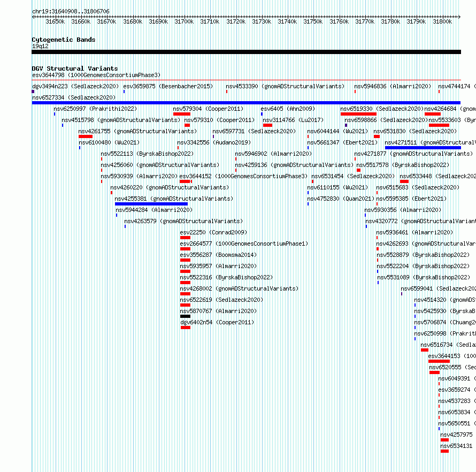Click nsv4263579 (gnomADStructuralVariants) label
Image resolution: width=476 pixels, height=472 pixels.
183,221
